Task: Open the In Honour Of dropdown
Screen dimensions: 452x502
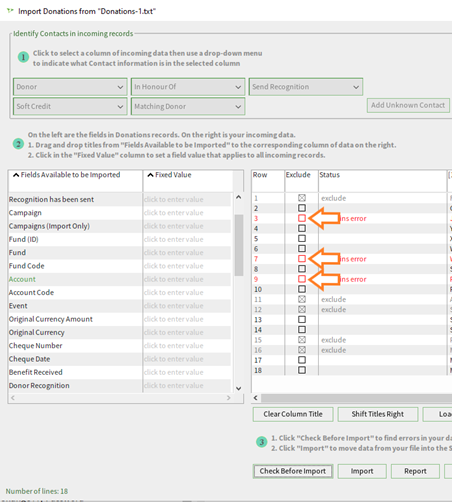Action: 188,87
